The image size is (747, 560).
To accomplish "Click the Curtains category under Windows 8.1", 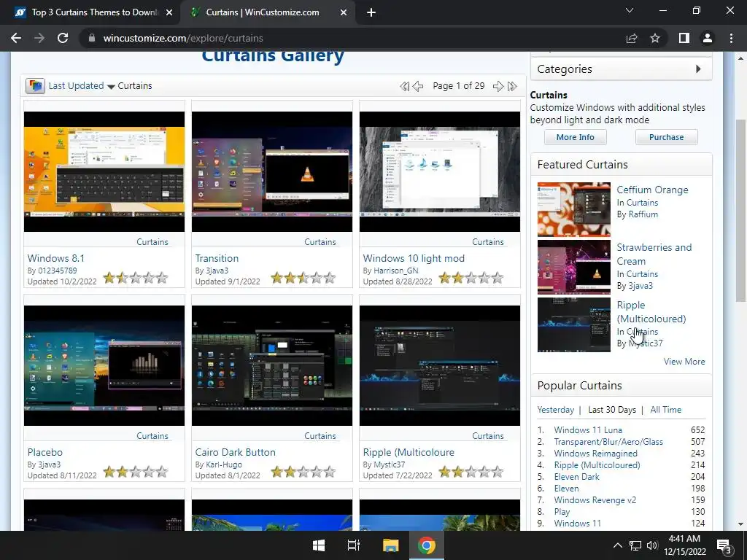I will (152, 242).
